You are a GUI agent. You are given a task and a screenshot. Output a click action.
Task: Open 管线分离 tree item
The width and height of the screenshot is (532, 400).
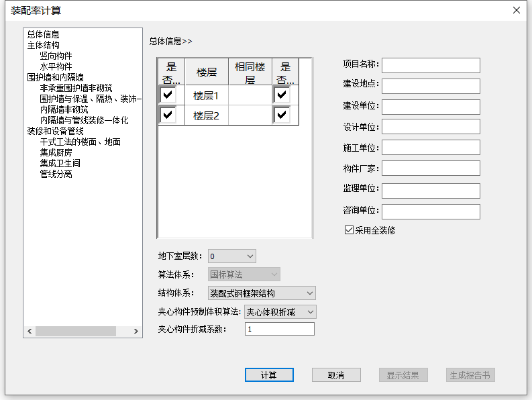tap(56, 174)
